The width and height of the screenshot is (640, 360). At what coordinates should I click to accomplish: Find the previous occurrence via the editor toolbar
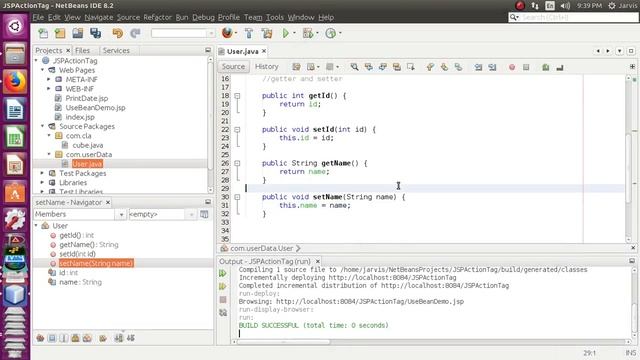(x=369, y=67)
